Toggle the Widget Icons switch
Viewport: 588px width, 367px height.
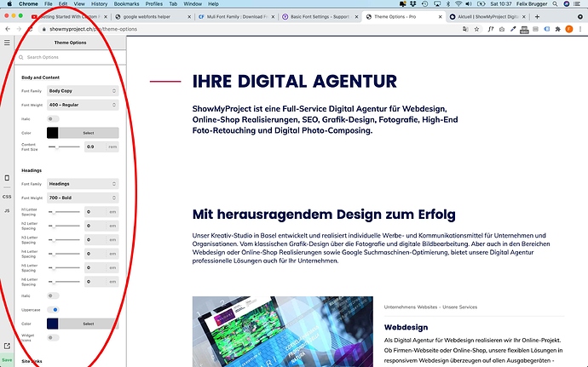pyautogui.click(x=54, y=337)
